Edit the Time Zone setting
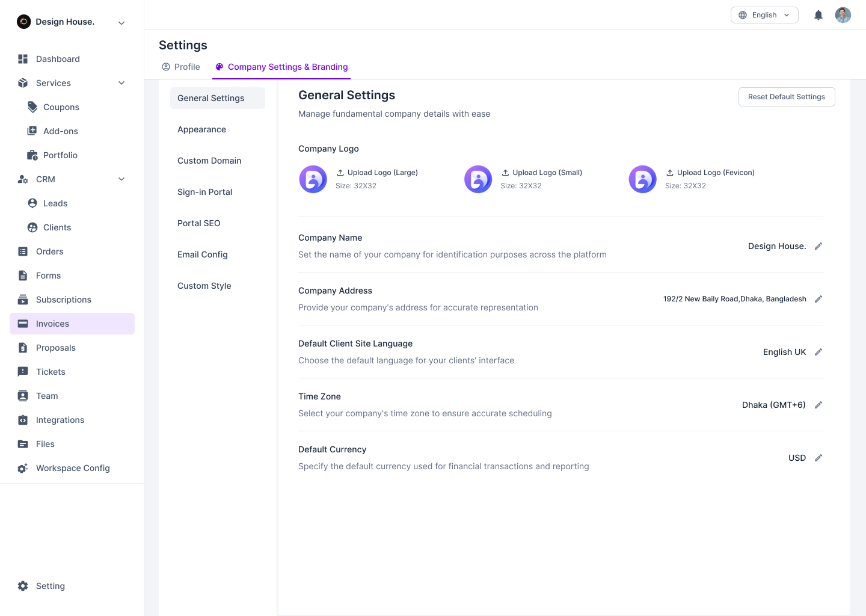This screenshot has width=866, height=616. 818,405
